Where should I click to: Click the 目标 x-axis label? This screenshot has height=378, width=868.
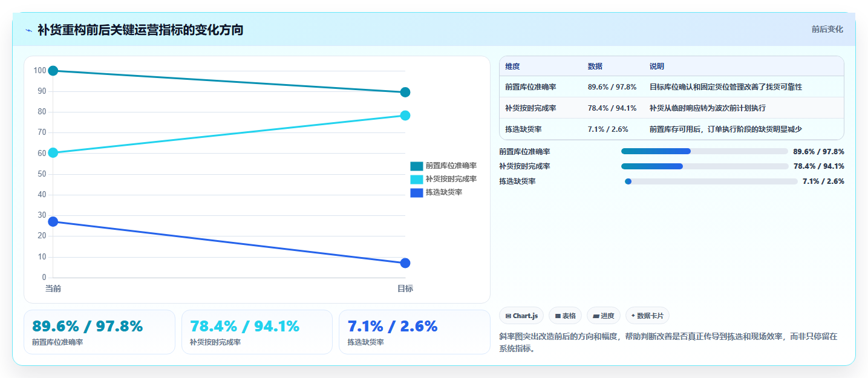(x=405, y=289)
